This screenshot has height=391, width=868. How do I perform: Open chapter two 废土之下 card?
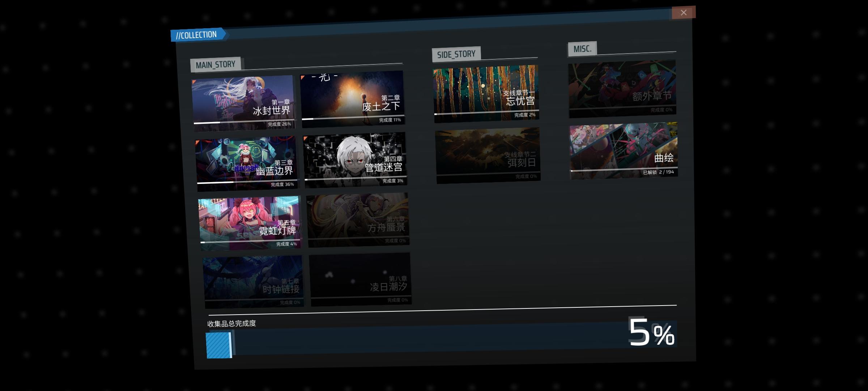click(352, 98)
